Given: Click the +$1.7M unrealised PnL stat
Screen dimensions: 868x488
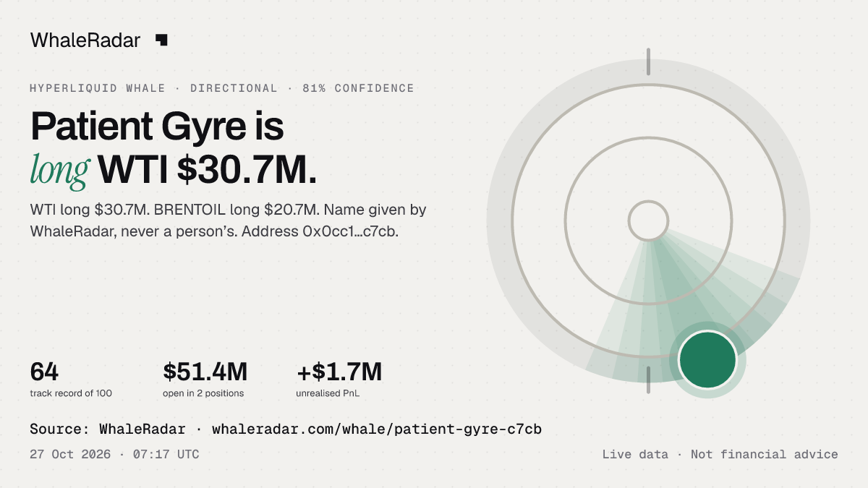Looking at the screenshot, I should point(339,372).
